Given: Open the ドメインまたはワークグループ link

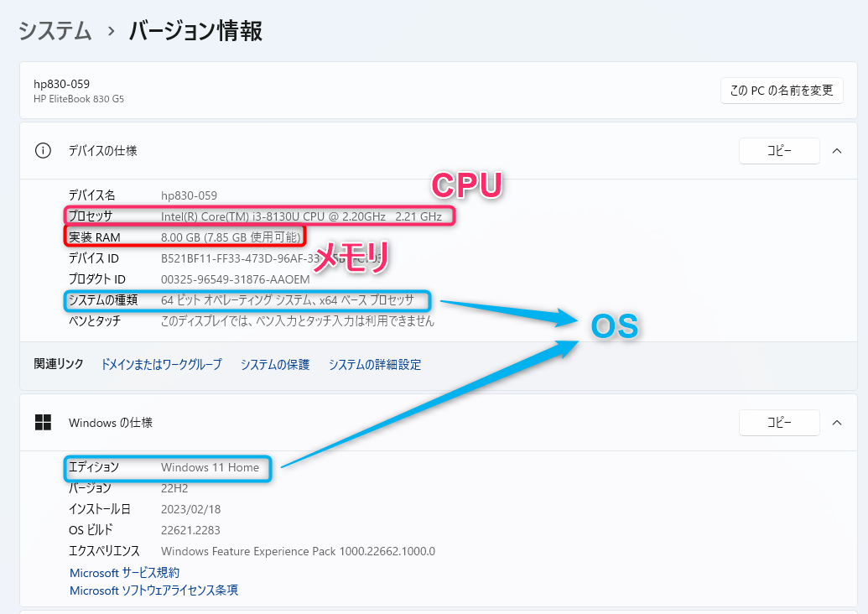Looking at the screenshot, I should pos(161,365).
